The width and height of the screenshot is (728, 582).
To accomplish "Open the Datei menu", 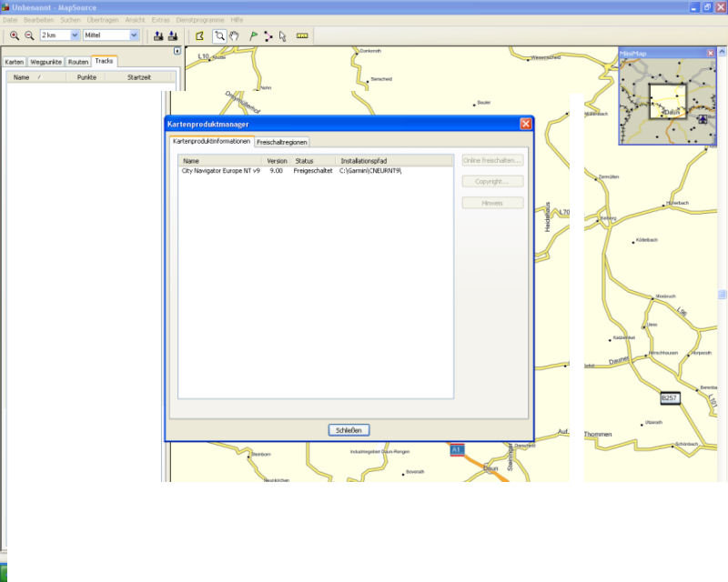I will coord(10,20).
